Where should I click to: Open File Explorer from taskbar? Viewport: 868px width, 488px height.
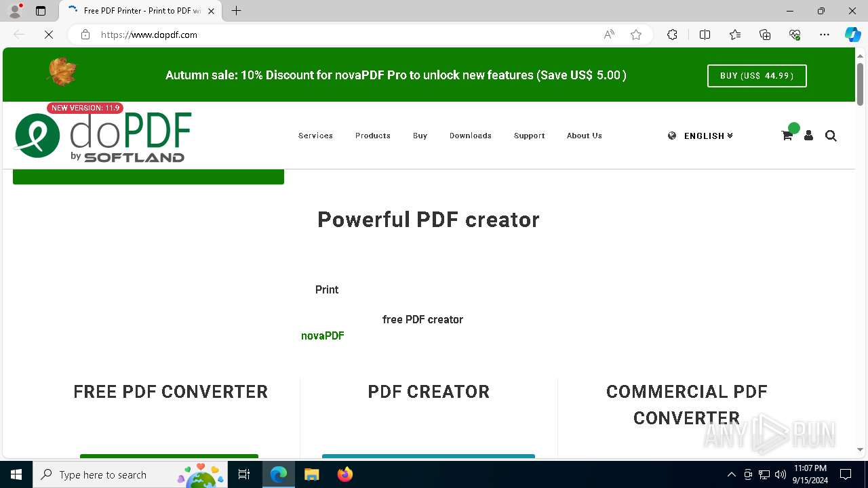click(311, 474)
